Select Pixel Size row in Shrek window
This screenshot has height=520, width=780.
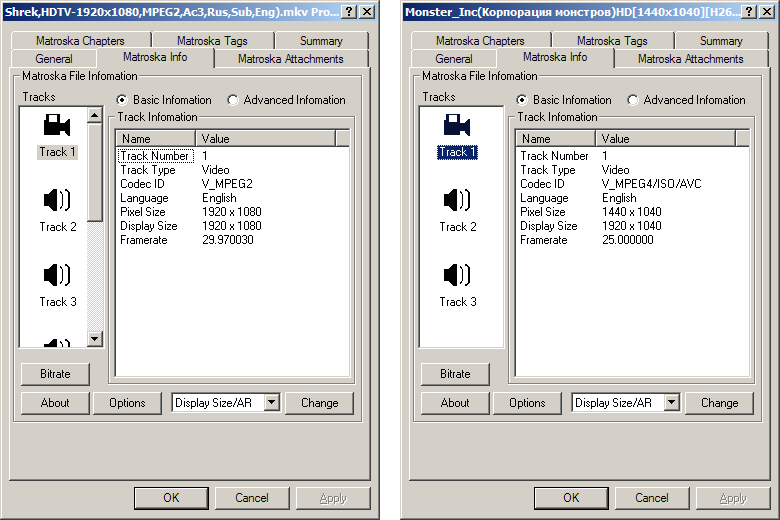point(232,211)
